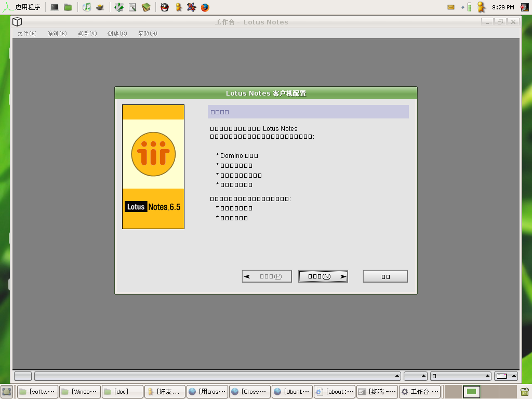Click the small blank status bar button at left
This screenshot has width=532, height=399.
pos(23,376)
